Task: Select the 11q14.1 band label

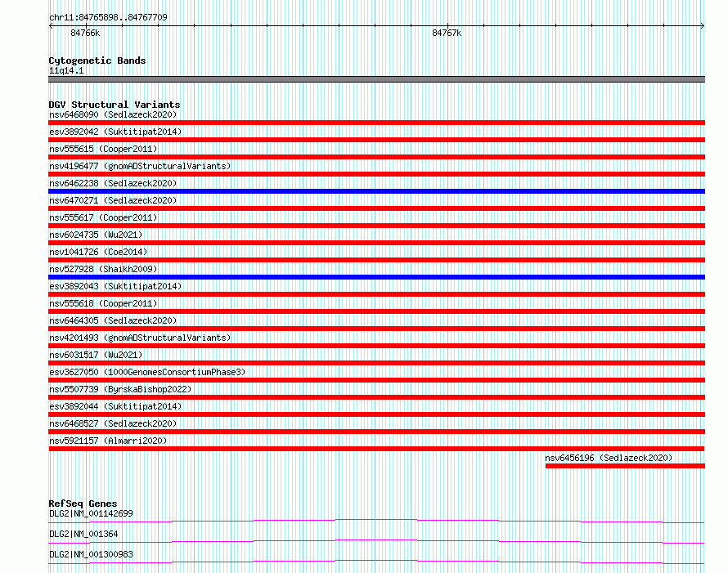Action: pos(66,70)
